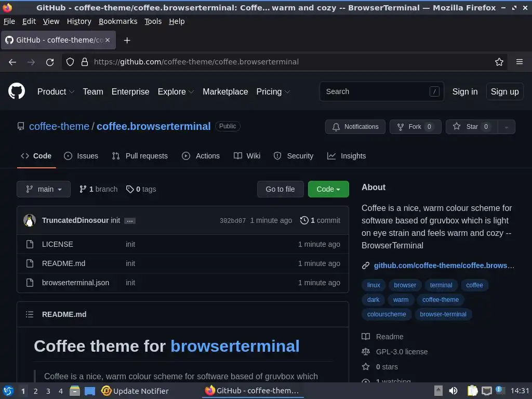Image resolution: width=532 pixels, height=399 pixels.
Task: Click the shield tracking protection icon
Action: (x=70, y=62)
